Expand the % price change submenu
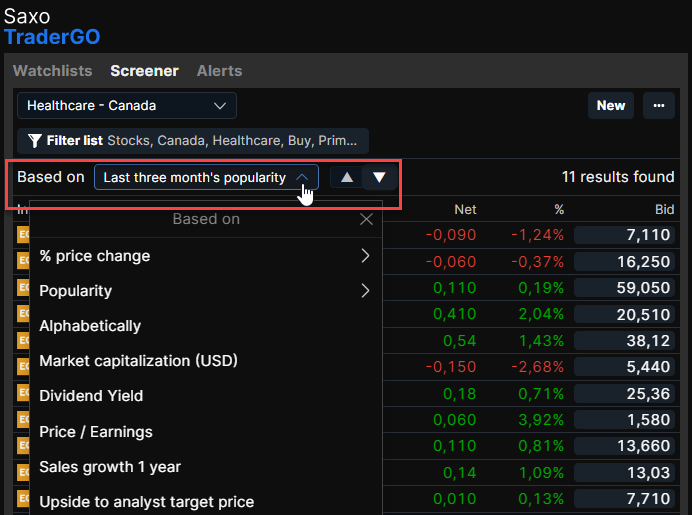 coord(365,256)
